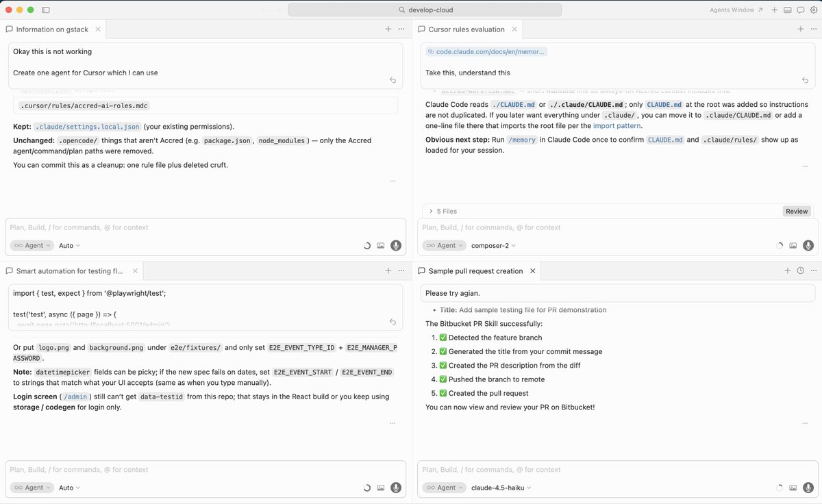Click the Review button next to 5 Files
The image size is (822, 504).
tap(797, 211)
